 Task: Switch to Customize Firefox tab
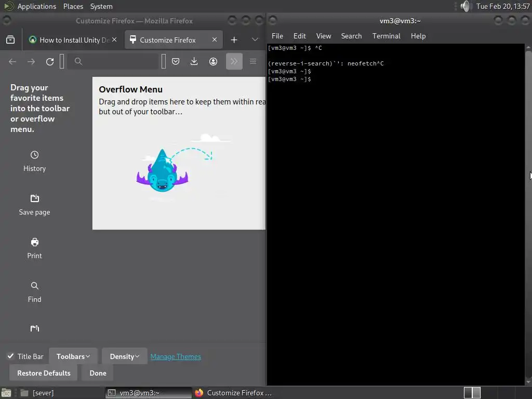pyautogui.click(x=174, y=39)
